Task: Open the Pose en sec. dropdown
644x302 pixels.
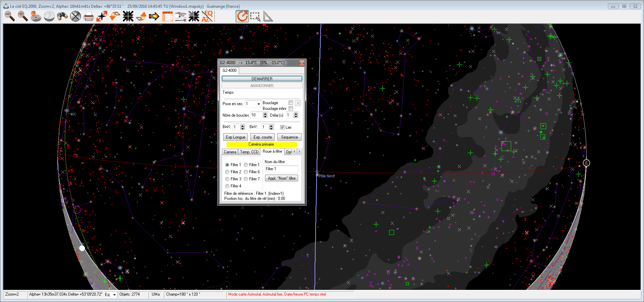Action: (259, 104)
